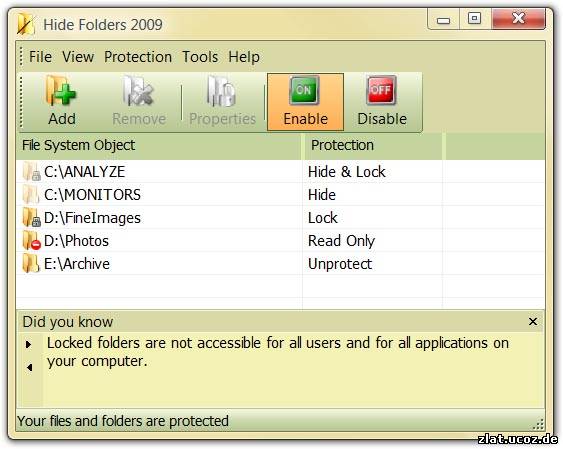Screen dimensions: 563x449
Task: Select the C:\ANALYZE locked folder icon
Action: (x=32, y=172)
